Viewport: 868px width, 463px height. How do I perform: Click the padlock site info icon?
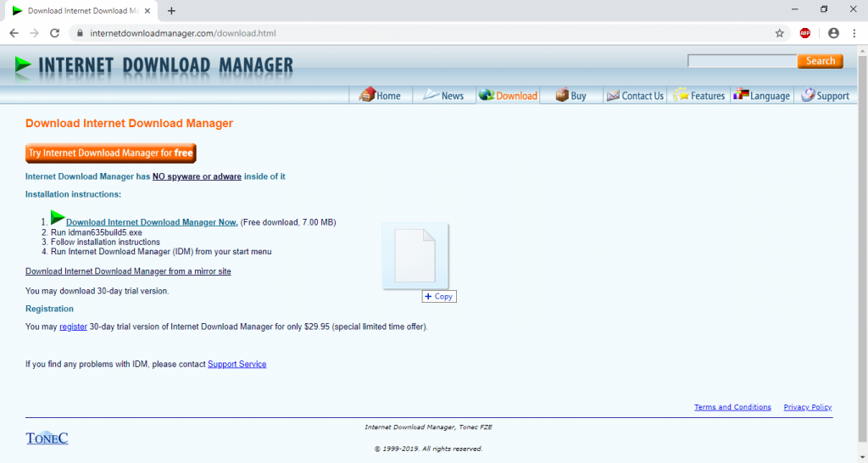[81, 33]
